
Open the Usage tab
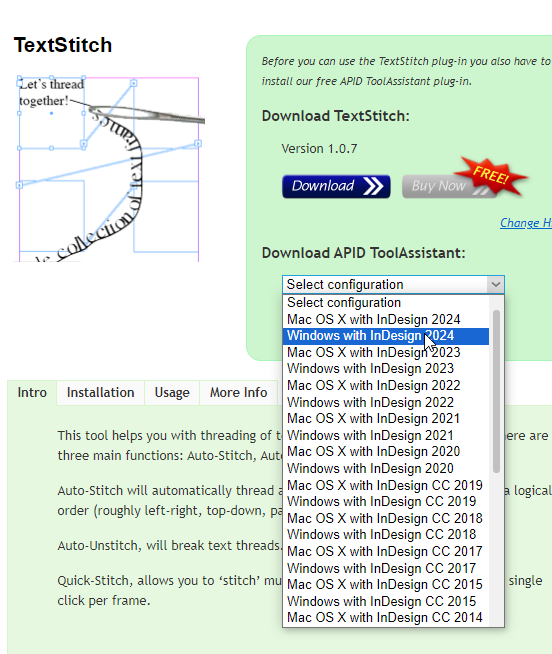(x=172, y=392)
